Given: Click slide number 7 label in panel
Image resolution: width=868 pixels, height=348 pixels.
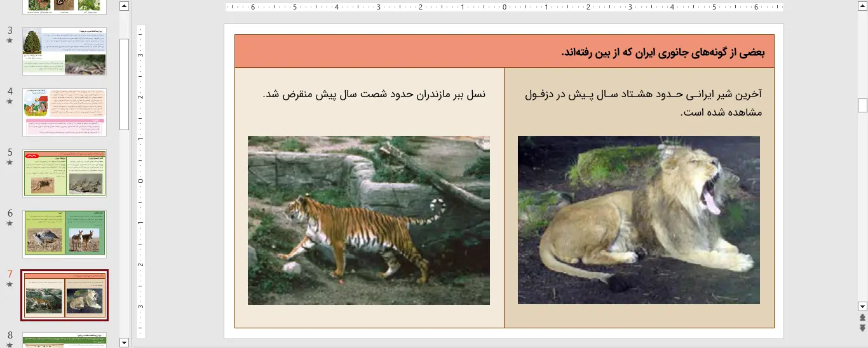Looking at the screenshot, I should coord(10,274).
